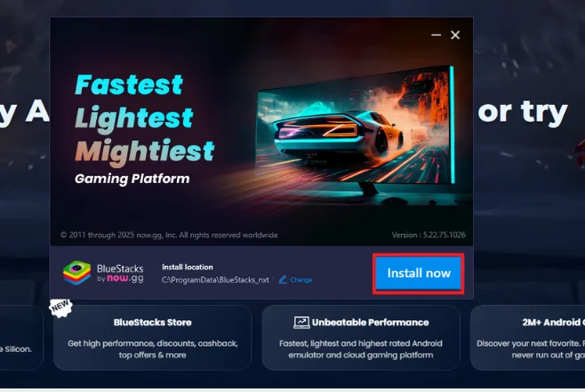The image size is (585, 392).
Task: Click the Version 5.22.75.1026 label
Action: point(429,235)
